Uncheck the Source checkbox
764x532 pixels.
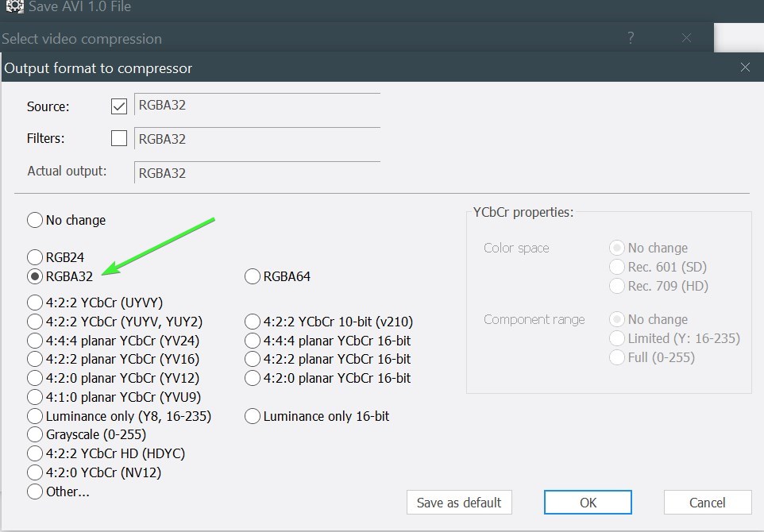coord(119,106)
